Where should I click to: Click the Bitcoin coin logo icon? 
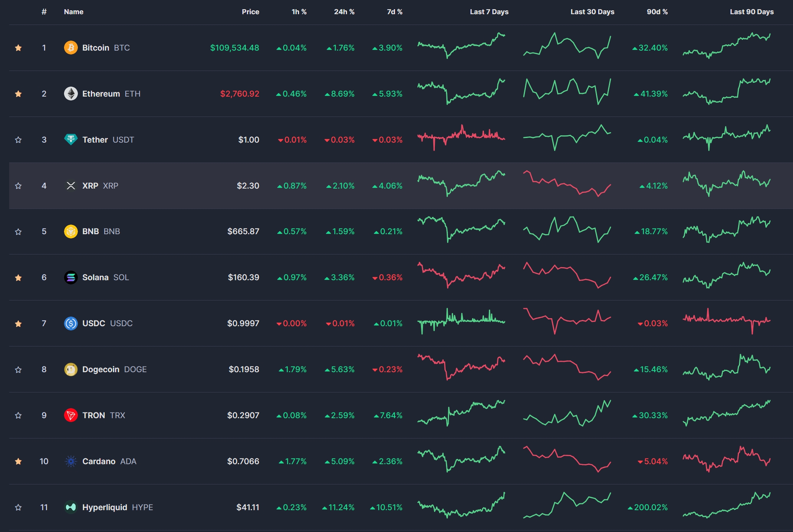[x=71, y=48]
